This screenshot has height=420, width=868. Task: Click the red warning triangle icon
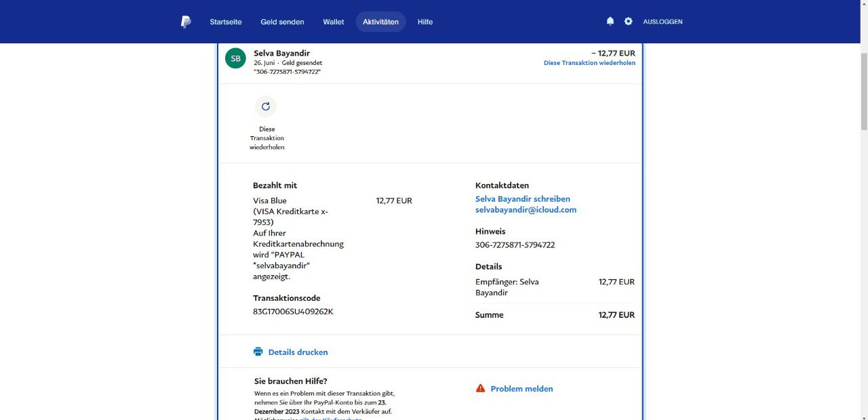click(480, 388)
